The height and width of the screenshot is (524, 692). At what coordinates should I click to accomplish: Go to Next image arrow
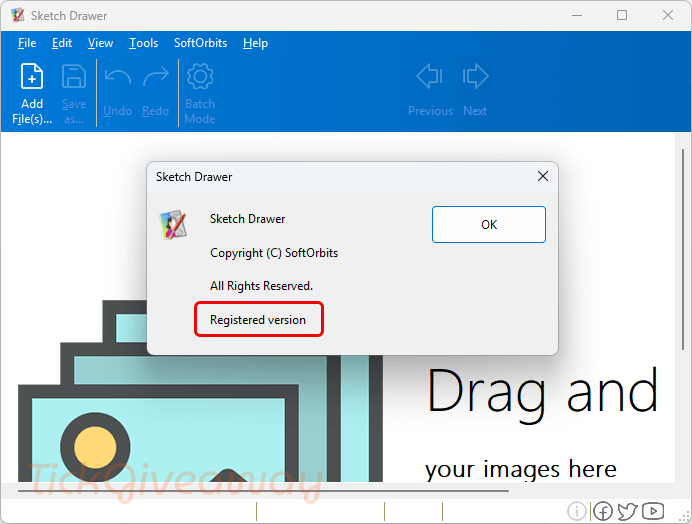[475, 76]
